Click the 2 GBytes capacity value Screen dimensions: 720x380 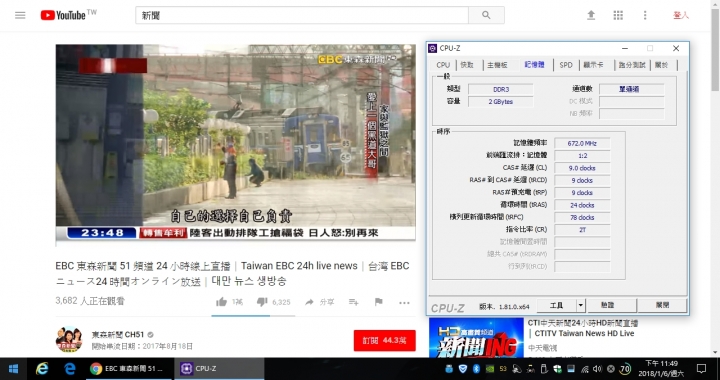tap(501, 101)
